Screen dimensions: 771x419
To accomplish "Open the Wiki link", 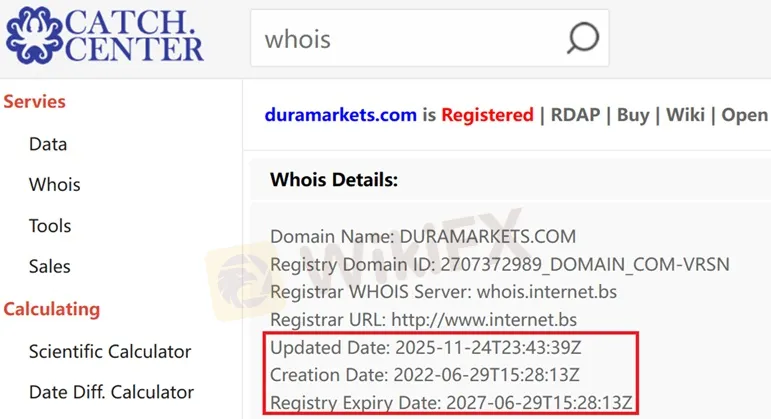I will [x=685, y=115].
